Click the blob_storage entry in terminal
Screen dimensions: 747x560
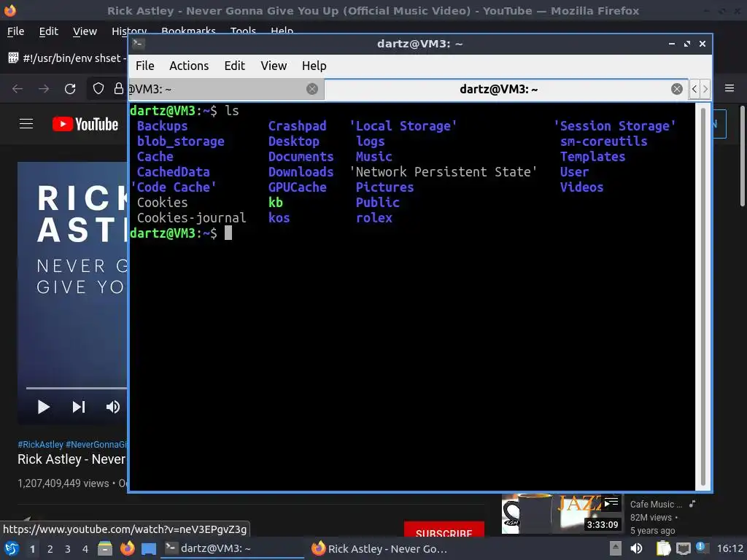tap(181, 141)
